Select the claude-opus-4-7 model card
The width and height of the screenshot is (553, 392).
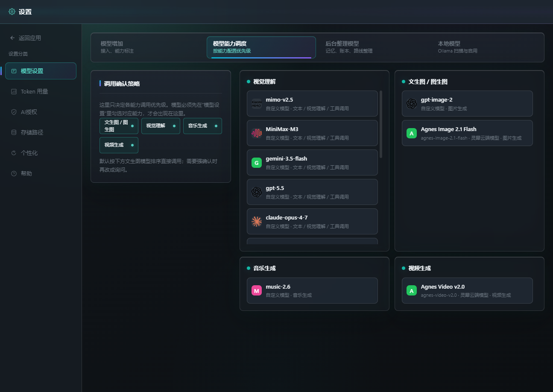[x=312, y=222]
